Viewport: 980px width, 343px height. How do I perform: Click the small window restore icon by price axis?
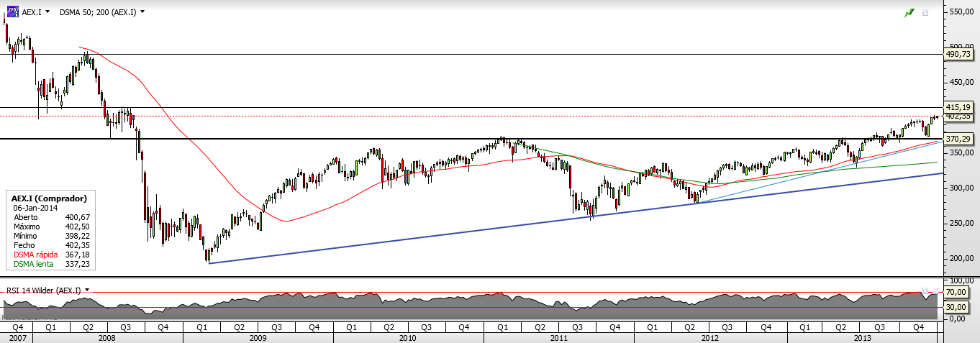(925, 13)
